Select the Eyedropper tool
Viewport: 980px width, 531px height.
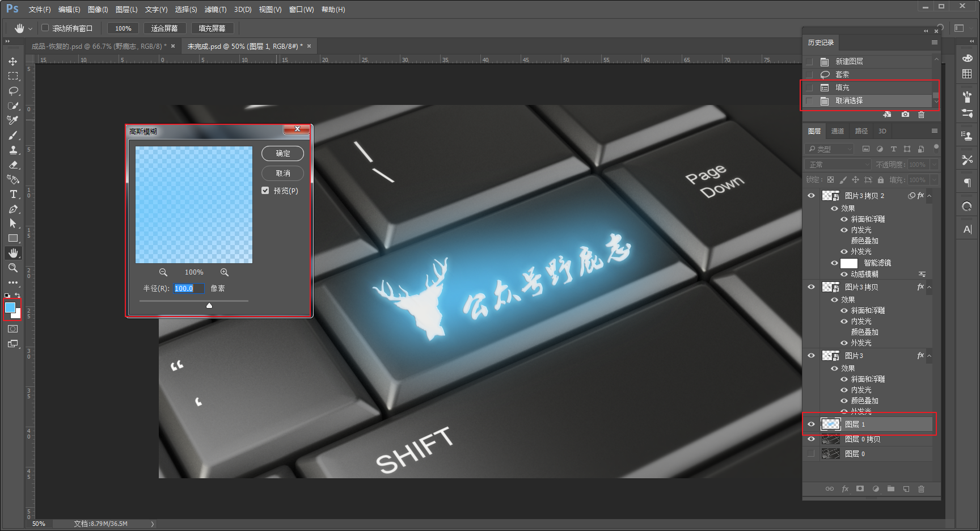[13, 120]
